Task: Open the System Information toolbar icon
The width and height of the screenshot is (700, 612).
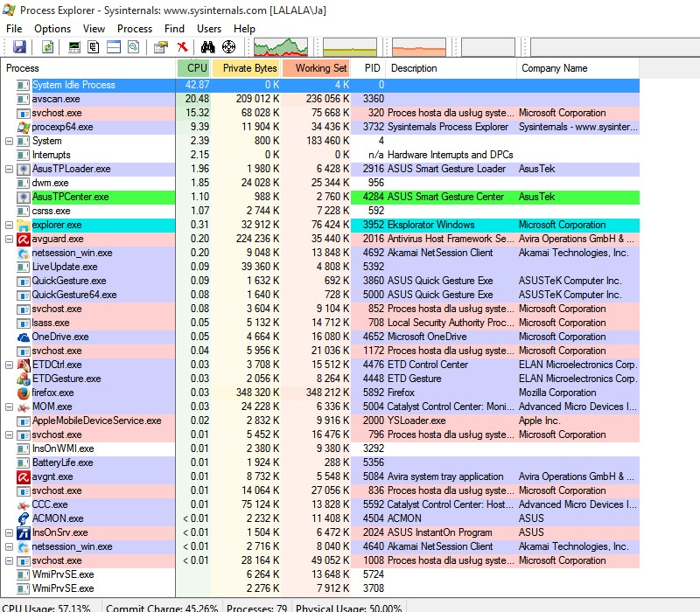Action: click(74, 47)
